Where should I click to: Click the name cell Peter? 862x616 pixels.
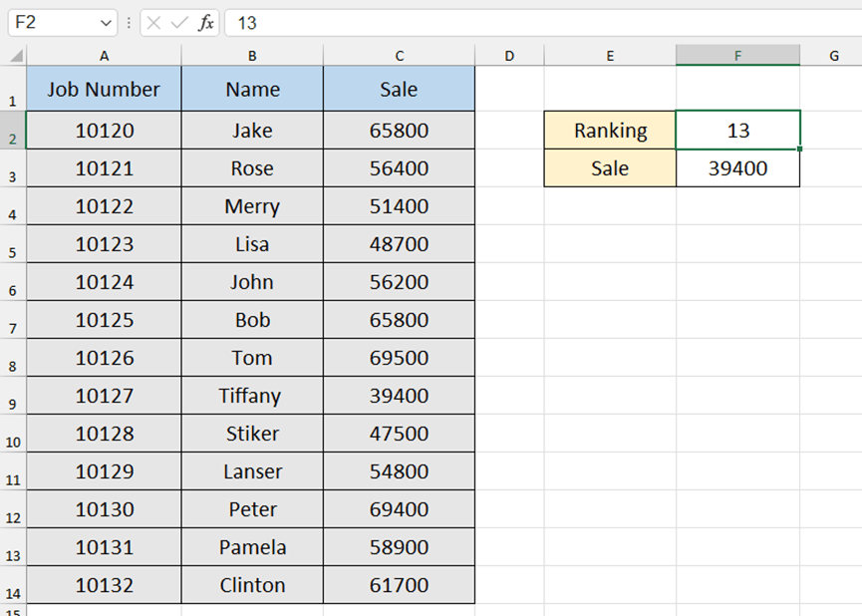252,509
